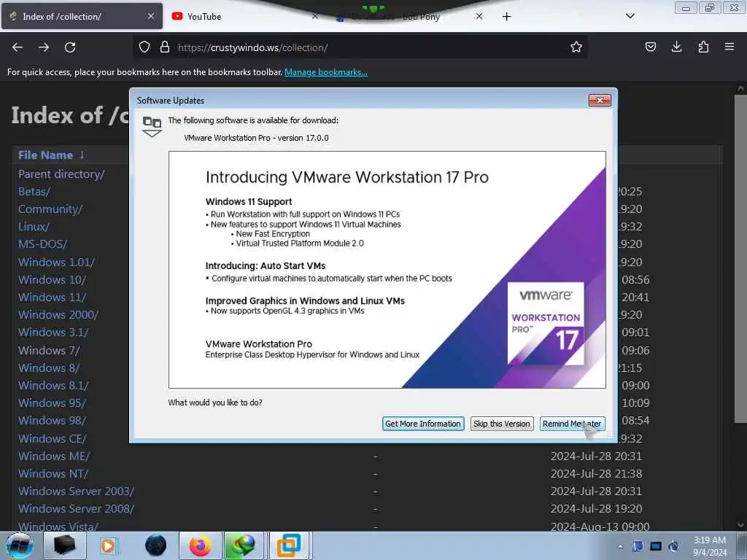Switch to the Bob Pony tab
The width and height of the screenshot is (747, 560).
pos(410,17)
